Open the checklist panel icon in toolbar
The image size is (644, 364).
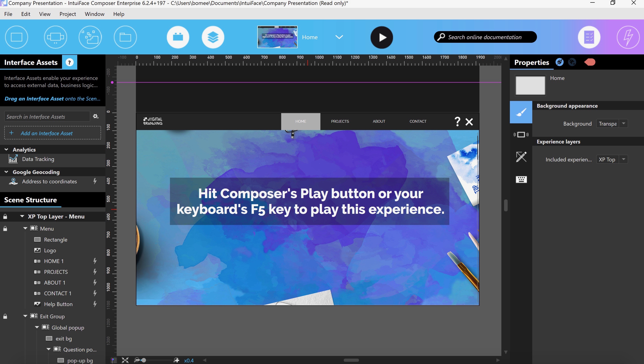click(x=589, y=37)
